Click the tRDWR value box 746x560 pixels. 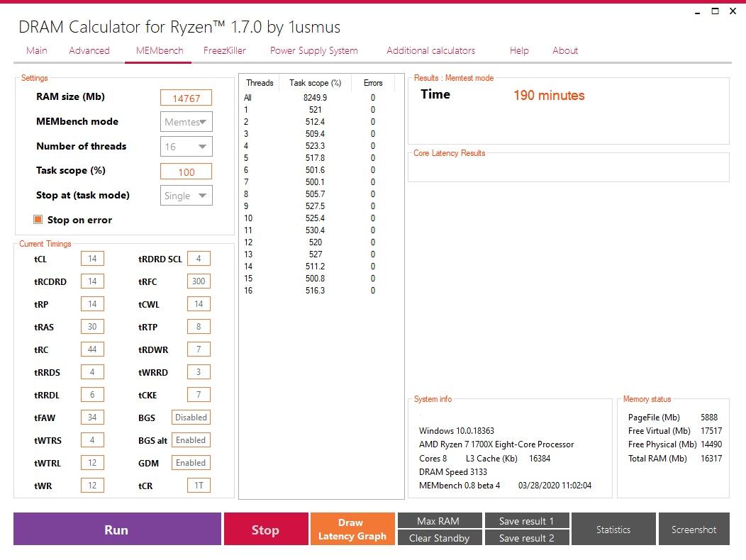[x=199, y=349]
